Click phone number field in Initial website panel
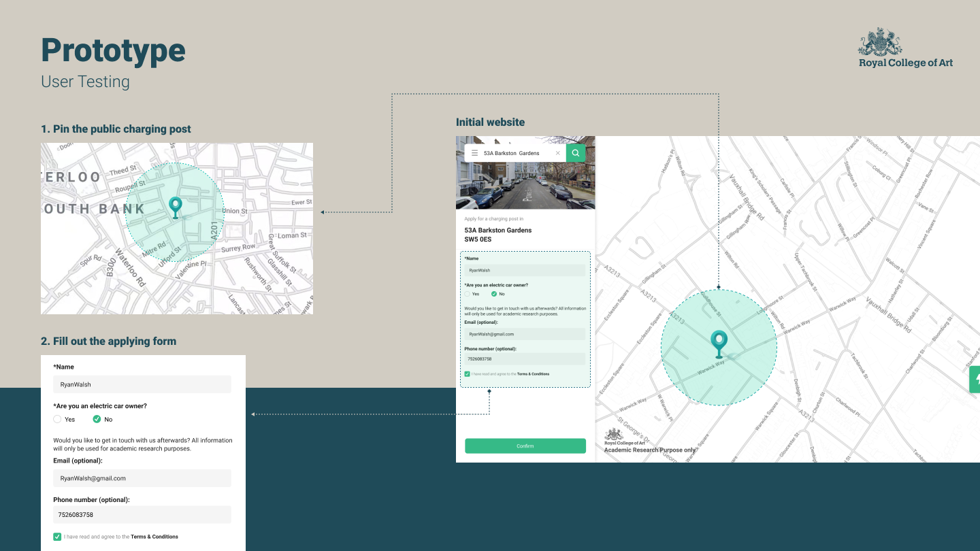This screenshot has height=551, width=980. (x=525, y=358)
